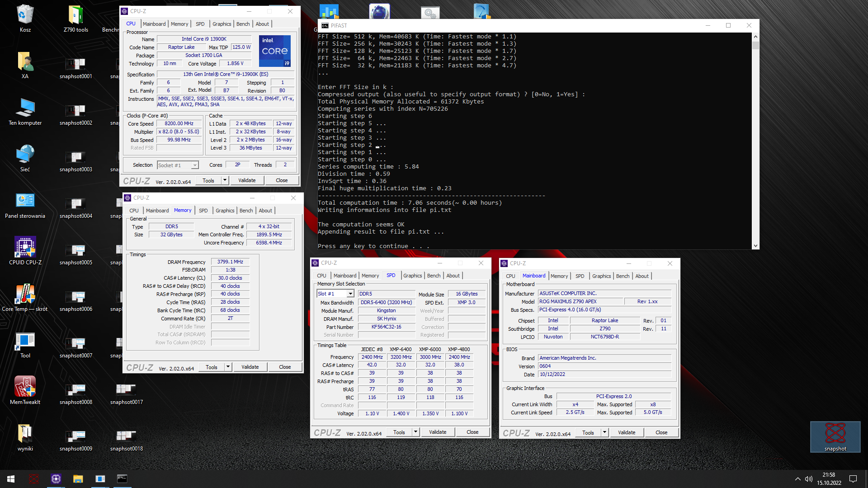This screenshot has width=868, height=488.
Task: Open File Explorer from taskbar
Action: [78, 479]
